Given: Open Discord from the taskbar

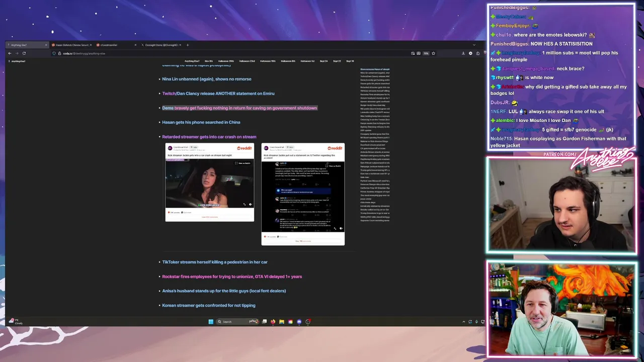Looking at the screenshot, I should pyautogui.click(x=299, y=322).
